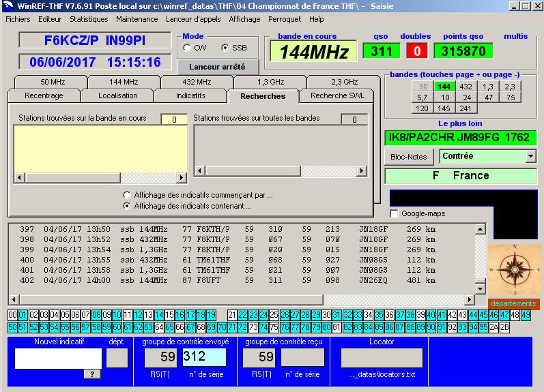This screenshot has height=392, width=544.
Task: Click the received n° de série field
Action: coord(302,357)
